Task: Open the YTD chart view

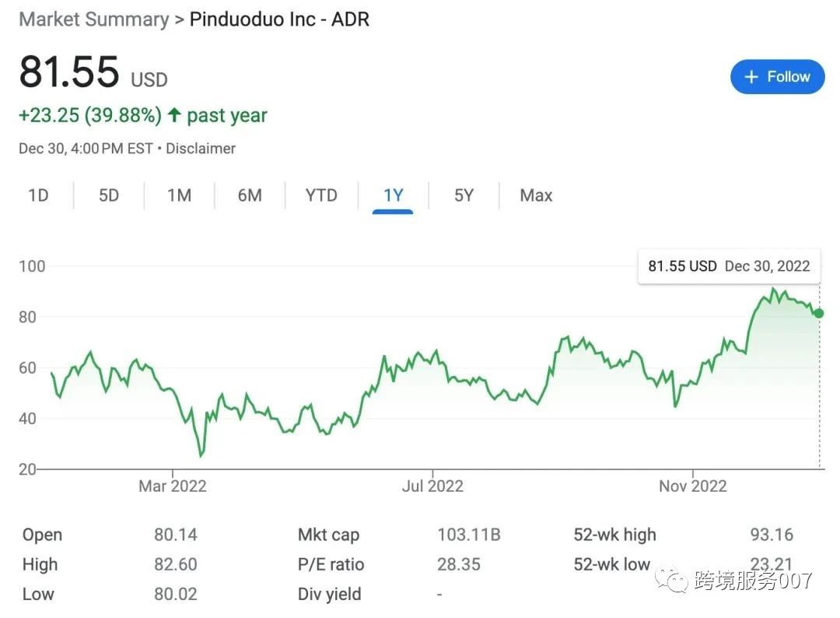Action: 321,195
